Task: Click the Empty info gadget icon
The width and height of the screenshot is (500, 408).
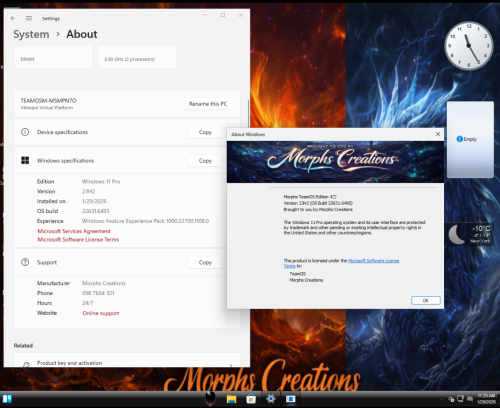Action: click(459, 139)
